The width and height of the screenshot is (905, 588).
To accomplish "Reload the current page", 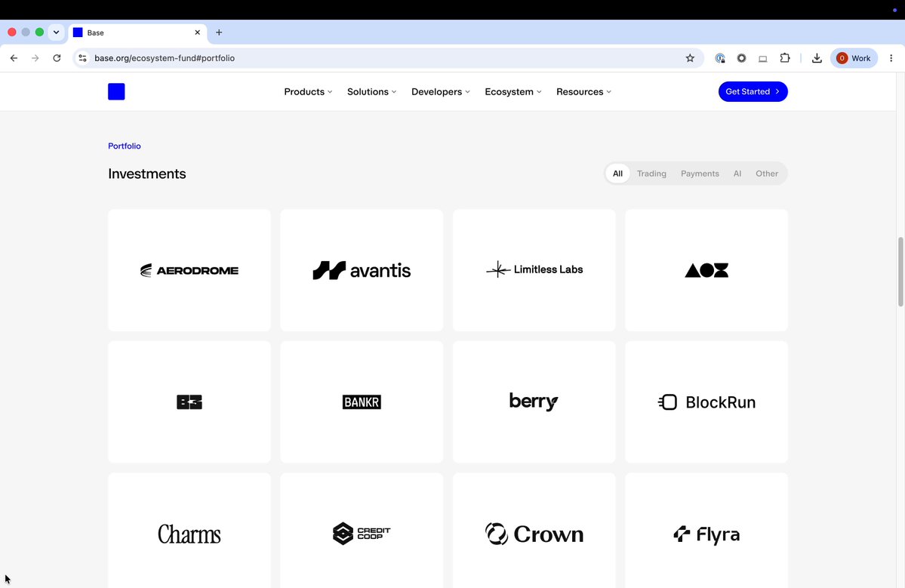I will tap(57, 58).
